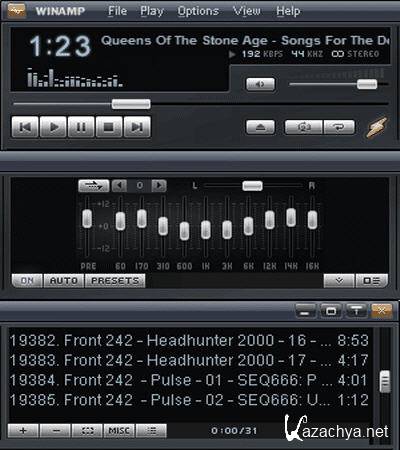Stop playback
The width and height of the screenshot is (400, 450).
(109, 127)
